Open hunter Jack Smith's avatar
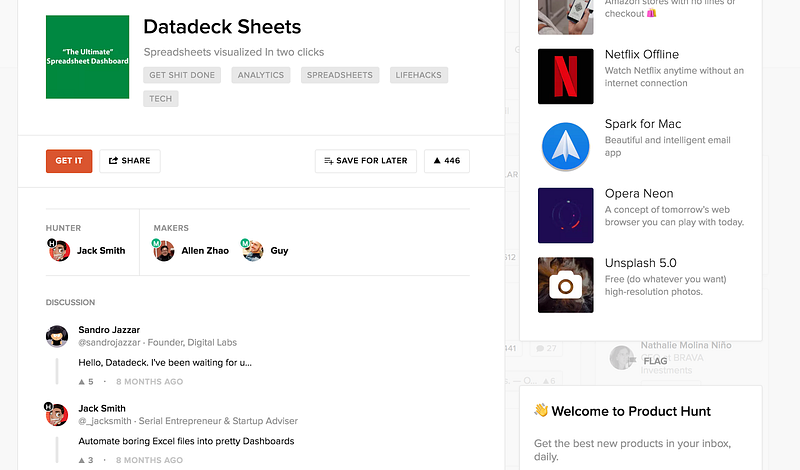Image resolution: width=800 pixels, height=470 pixels. [x=59, y=250]
